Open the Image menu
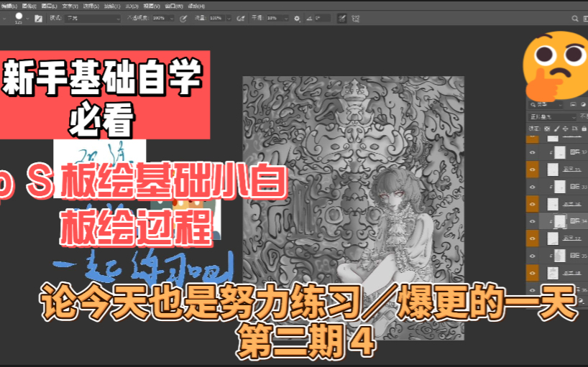Image resolution: width=588 pixels, height=367 pixels. click(x=22, y=4)
